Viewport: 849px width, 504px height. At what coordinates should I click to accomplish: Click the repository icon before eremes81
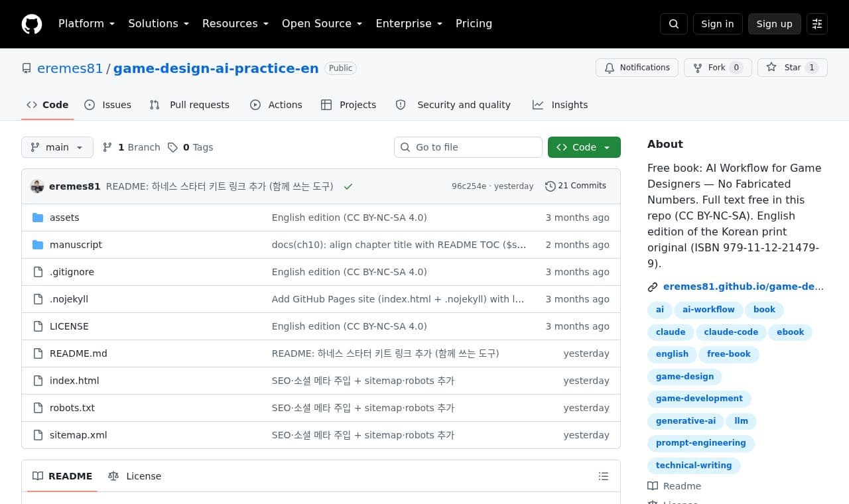(27, 68)
